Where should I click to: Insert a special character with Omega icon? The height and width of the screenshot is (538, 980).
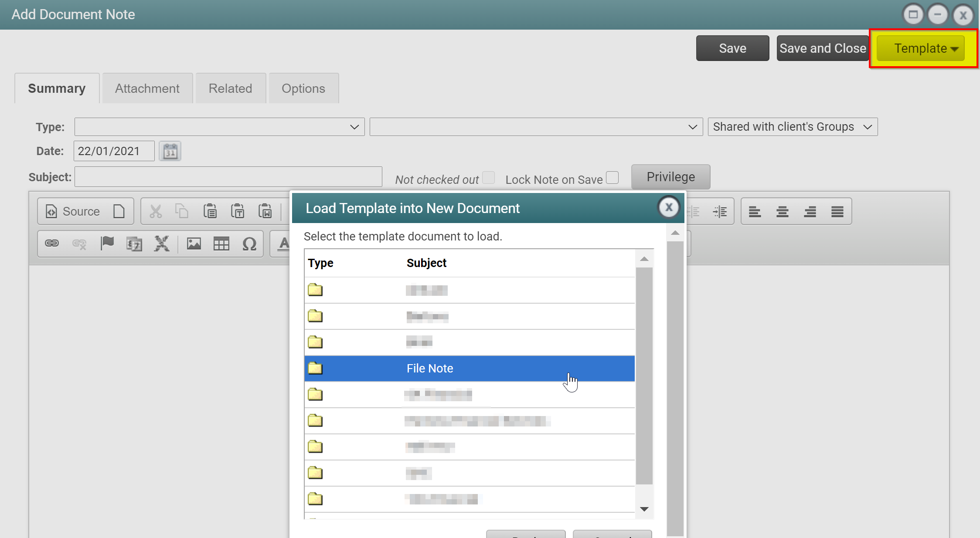coord(249,244)
